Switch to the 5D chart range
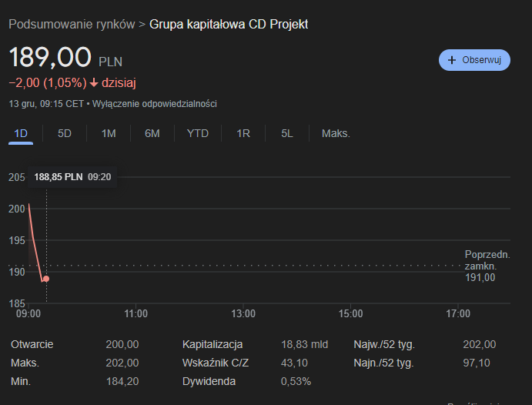The height and width of the screenshot is (405, 532). point(65,133)
